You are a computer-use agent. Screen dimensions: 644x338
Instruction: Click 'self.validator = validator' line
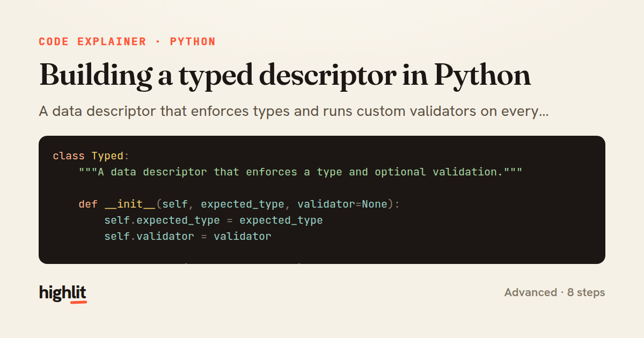click(x=188, y=236)
